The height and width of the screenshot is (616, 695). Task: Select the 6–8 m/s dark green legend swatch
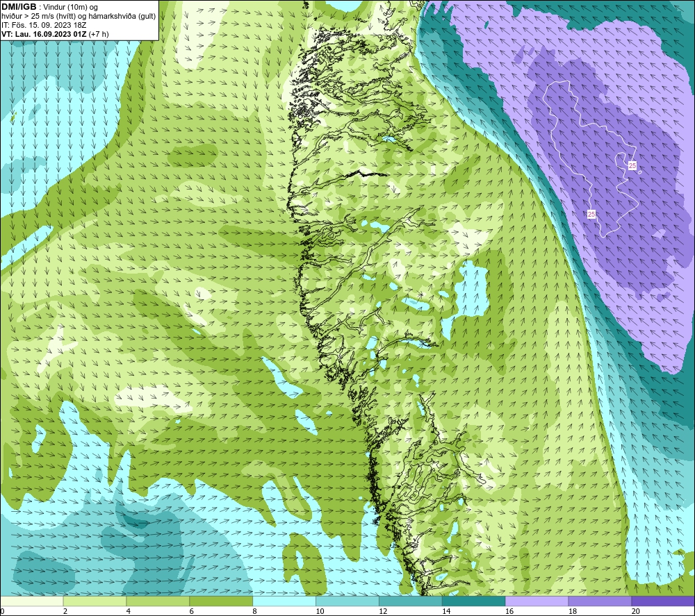pos(221,601)
